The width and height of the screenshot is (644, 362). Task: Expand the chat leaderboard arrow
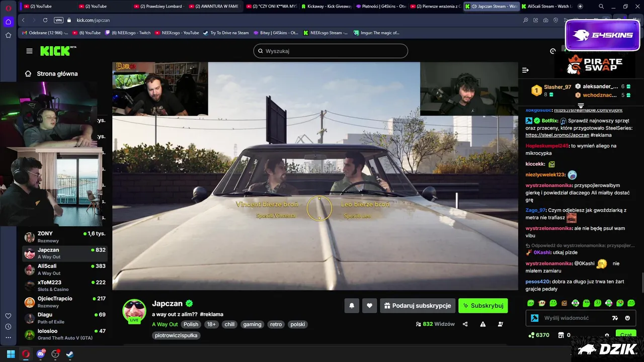[581, 106]
